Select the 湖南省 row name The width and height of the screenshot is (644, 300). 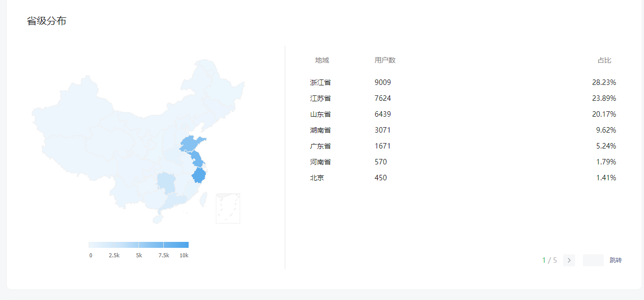321,130
